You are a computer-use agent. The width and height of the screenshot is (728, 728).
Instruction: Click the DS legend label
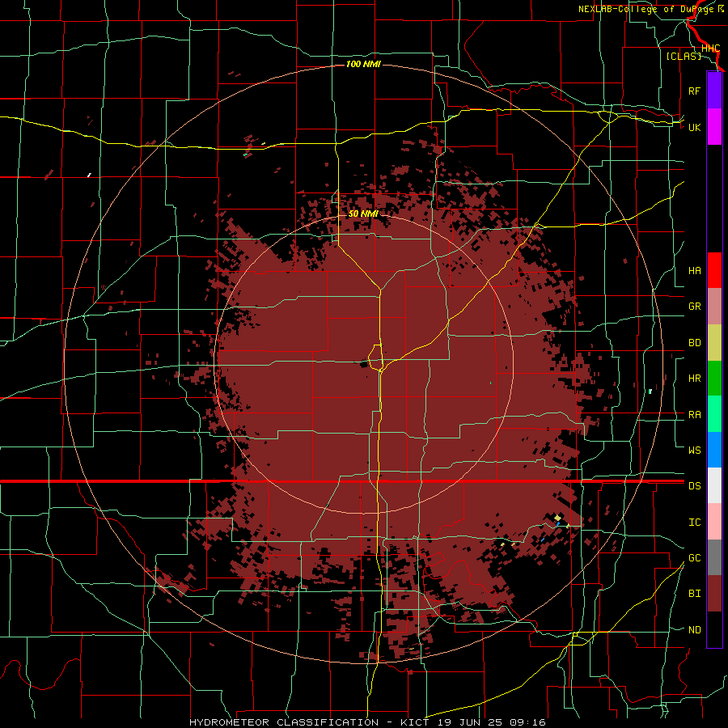[694, 486]
